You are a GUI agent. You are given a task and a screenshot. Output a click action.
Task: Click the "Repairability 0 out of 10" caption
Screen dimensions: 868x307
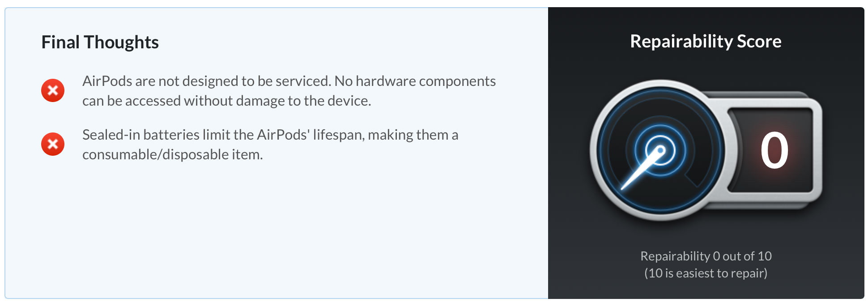[706, 256]
